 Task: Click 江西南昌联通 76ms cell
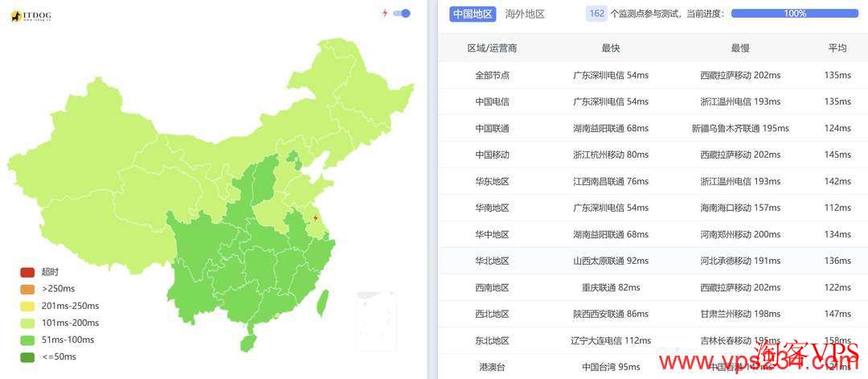pyautogui.click(x=611, y=181)
